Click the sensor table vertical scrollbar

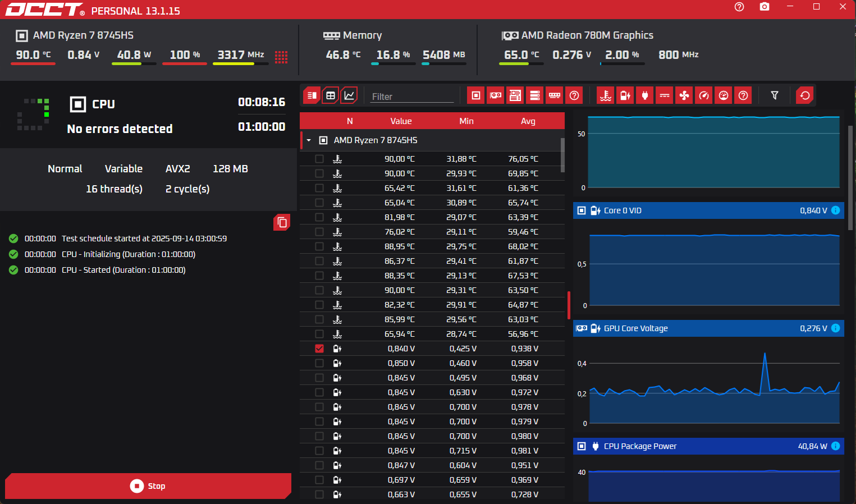click(562, 155)
